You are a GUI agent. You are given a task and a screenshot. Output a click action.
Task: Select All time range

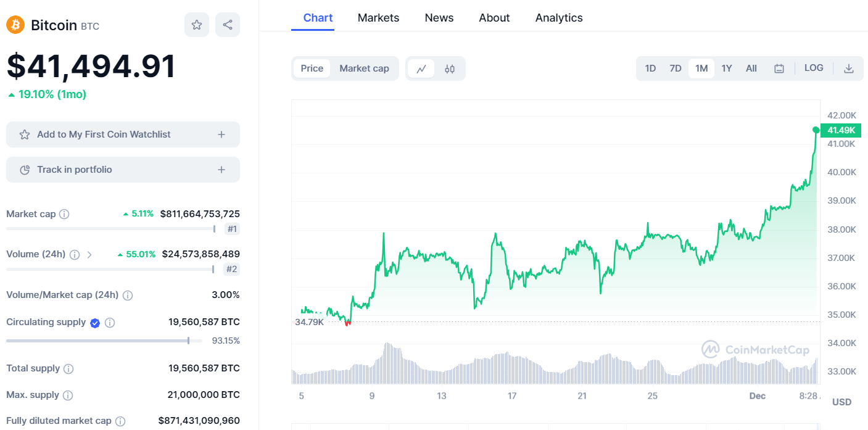click(751, 68)
